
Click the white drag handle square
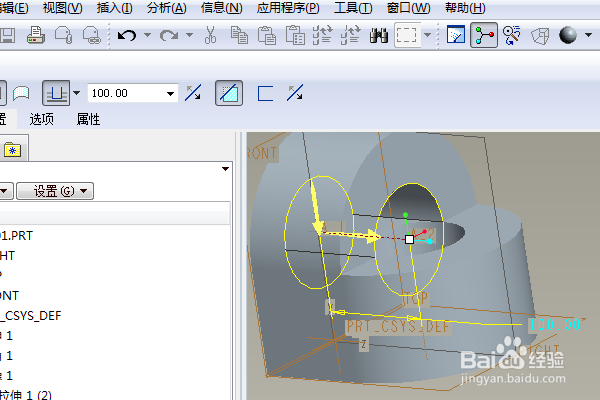pos(409,240)
